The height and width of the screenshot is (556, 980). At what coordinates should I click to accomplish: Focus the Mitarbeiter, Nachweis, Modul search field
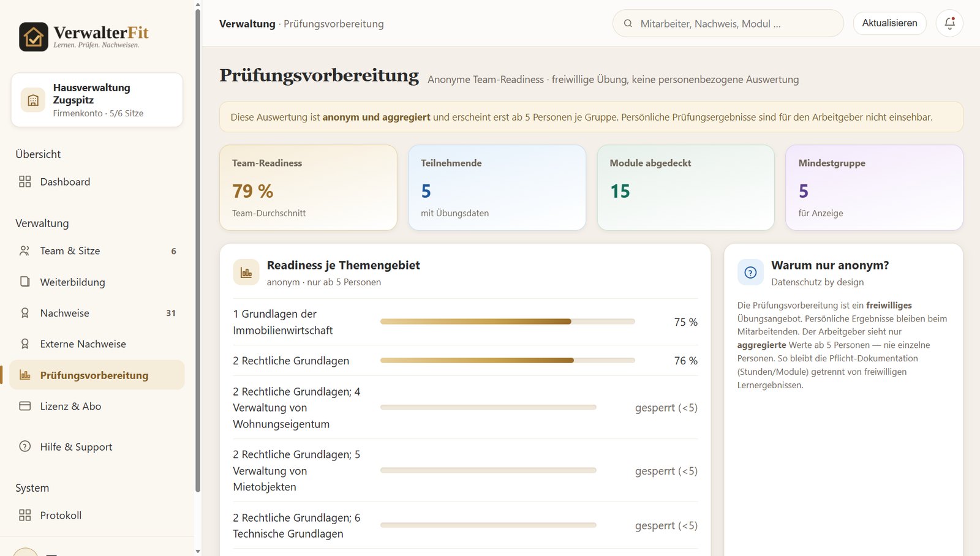click(728, 24)
